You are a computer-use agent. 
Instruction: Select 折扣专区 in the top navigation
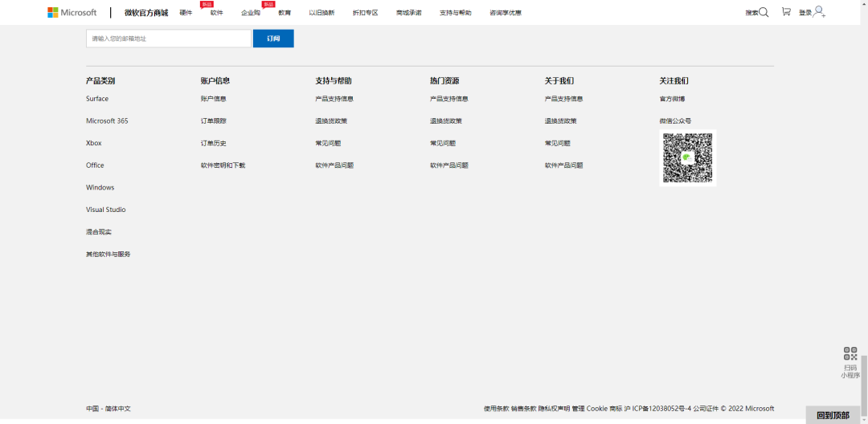click(366, 13)
